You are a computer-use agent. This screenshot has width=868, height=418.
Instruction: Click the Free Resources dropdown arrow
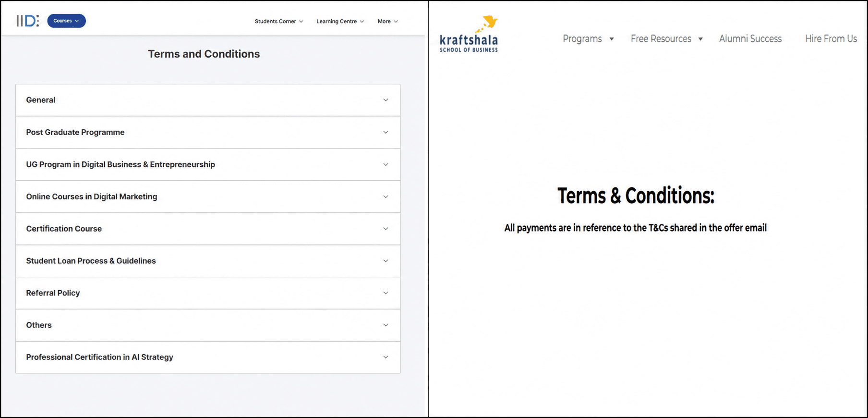coord(700,39)
